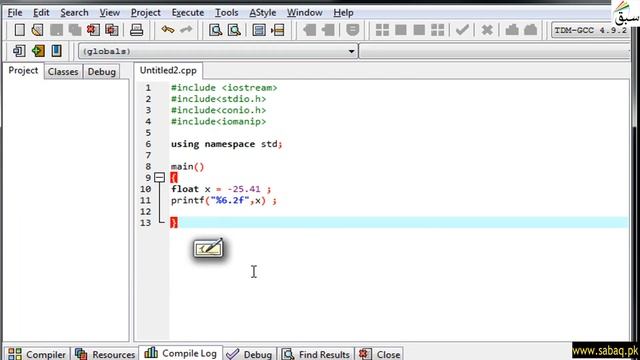The width and height of the screenshot is (640, 360).
Task: Switch to the Classes side tab
Action: click(63, 71)
